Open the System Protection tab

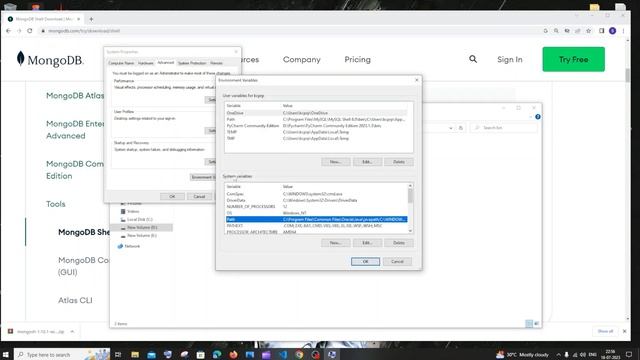tap(192, 63)
